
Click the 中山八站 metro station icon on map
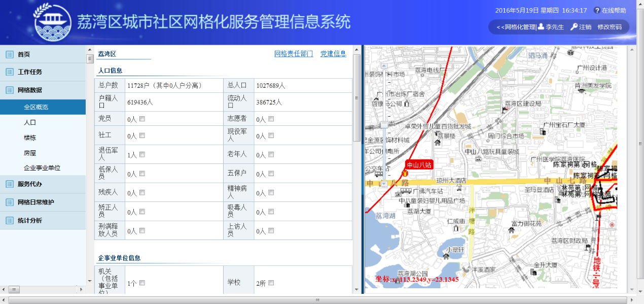[x=405, y=174]
